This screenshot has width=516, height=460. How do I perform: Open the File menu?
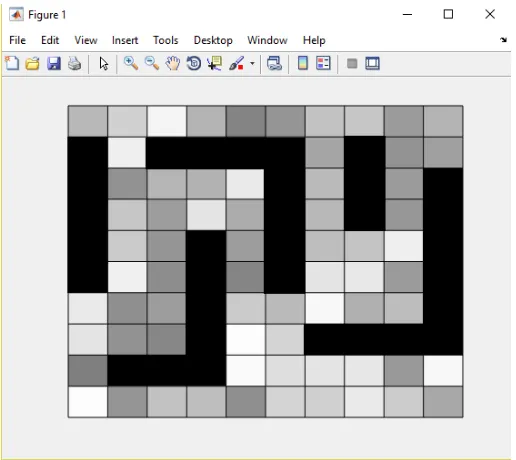(x=17, y=40)
